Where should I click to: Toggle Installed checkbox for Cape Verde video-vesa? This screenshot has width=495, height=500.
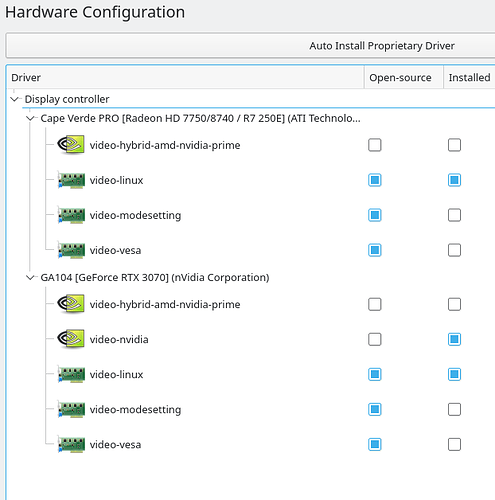coord(454,250)
